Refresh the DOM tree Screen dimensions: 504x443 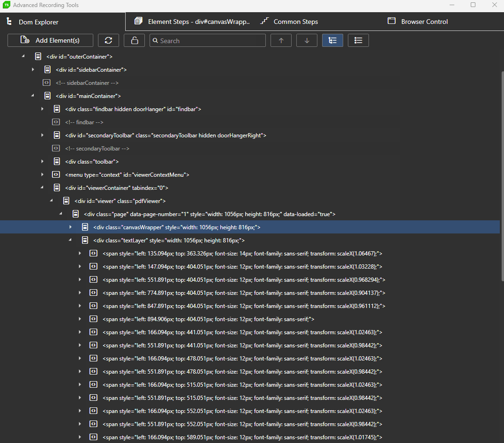(108, 40)
